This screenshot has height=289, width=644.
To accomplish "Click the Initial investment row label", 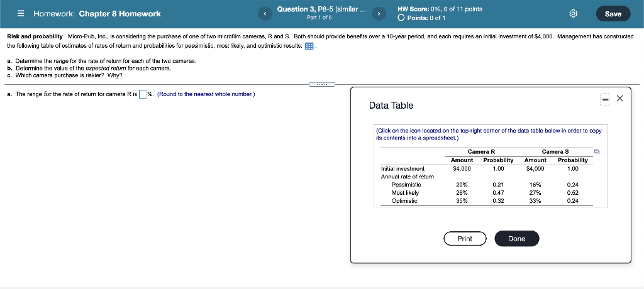I will pyautogui.click(x=402, y=169).
